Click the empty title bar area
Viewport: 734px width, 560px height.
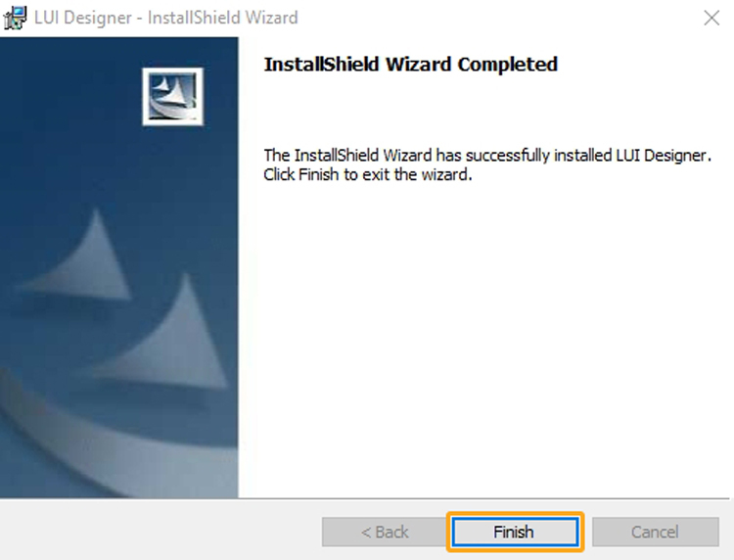click(x=496, y=18)
